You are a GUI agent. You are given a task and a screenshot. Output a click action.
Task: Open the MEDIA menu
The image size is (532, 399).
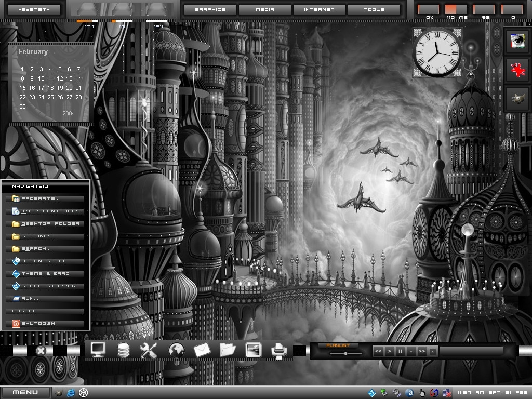coord(264,9)
